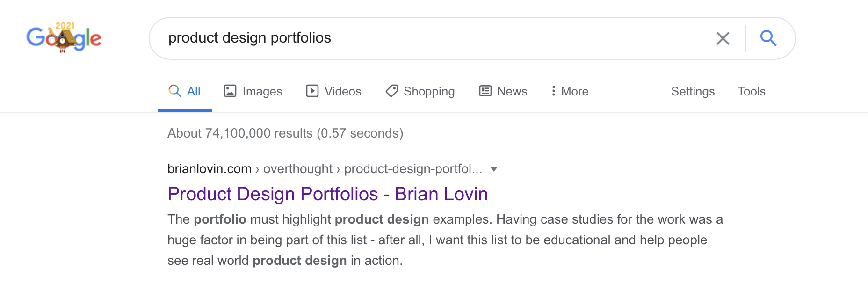Switch to the Images results tab
The width and height of the screenshot is (868, 291).
[262, 91]
